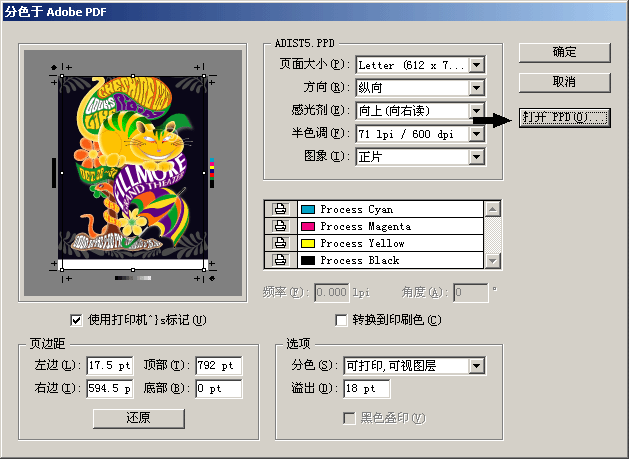This screenshot has width=629, height=459.
Task: Select the Process Yellow row text
Action: tap(362, 243)
